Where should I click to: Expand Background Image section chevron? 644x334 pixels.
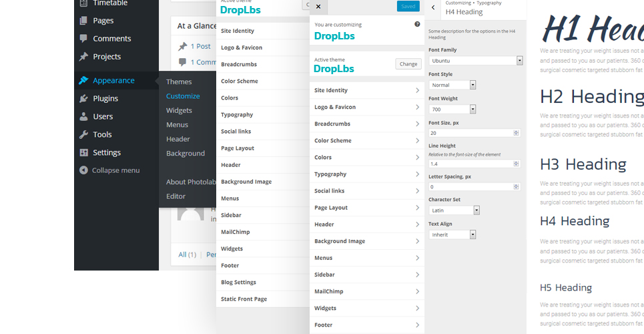coord(417,241)
